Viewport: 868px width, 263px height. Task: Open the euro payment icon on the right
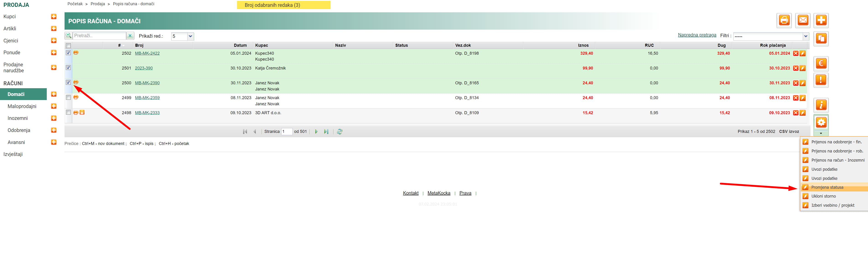821,63
